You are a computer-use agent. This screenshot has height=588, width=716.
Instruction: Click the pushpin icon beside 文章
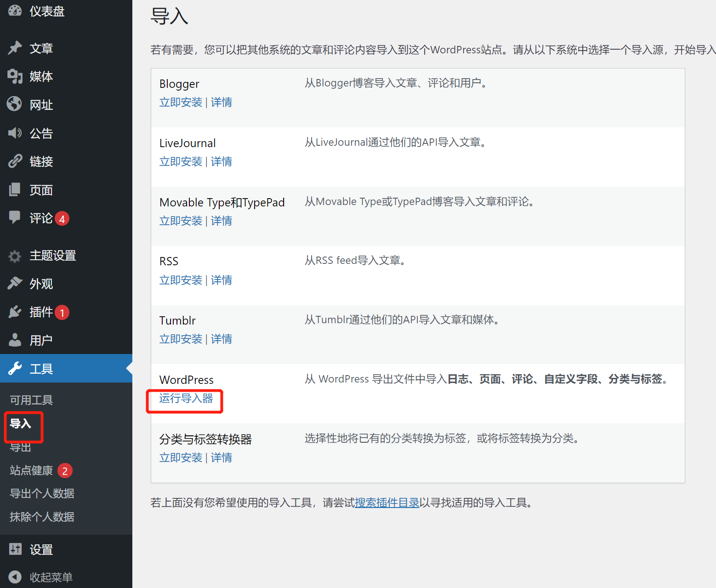tap(15, 48)
